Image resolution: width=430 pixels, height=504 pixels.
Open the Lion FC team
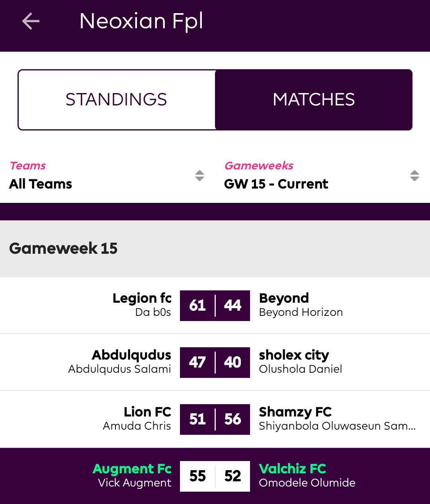(148, 412)
